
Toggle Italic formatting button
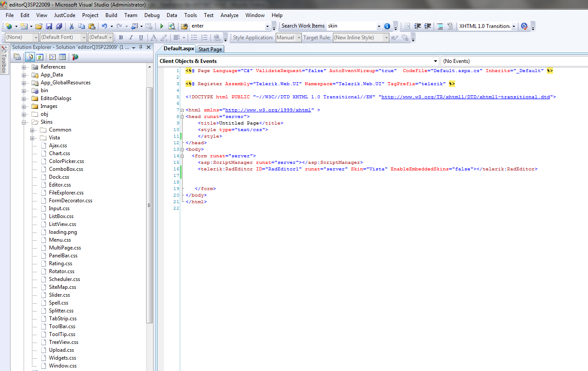point(131,38)
